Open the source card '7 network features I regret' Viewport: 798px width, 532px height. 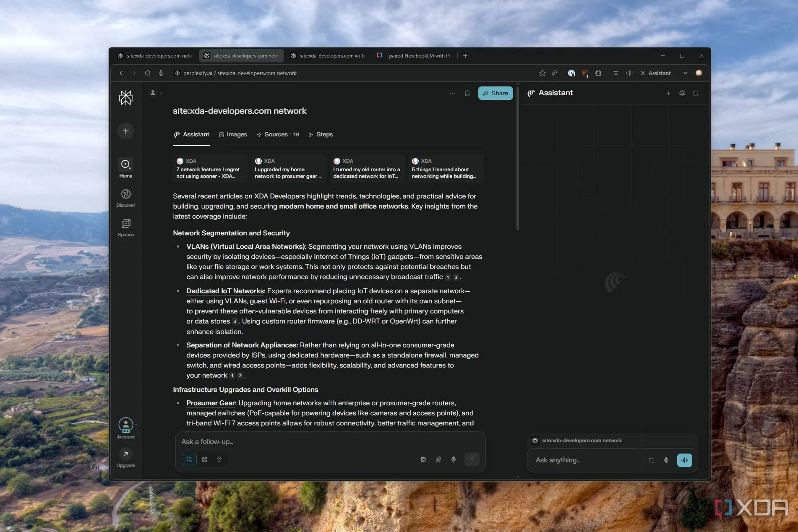[211, 169]
